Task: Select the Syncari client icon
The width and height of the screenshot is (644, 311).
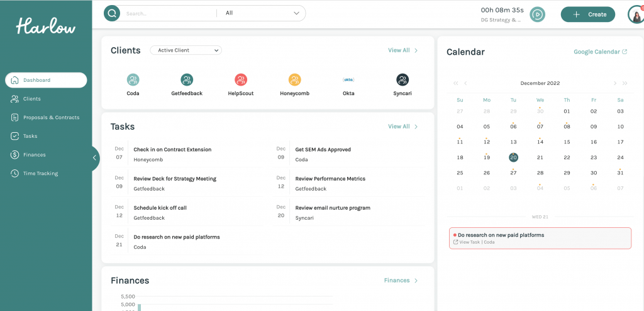Action: coord(402,80)
